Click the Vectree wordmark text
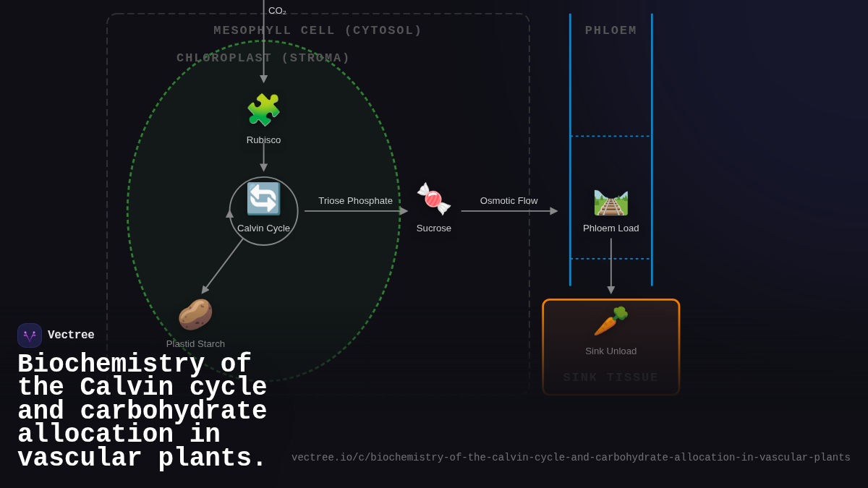868x488 pixels. (x=72, y=335)
